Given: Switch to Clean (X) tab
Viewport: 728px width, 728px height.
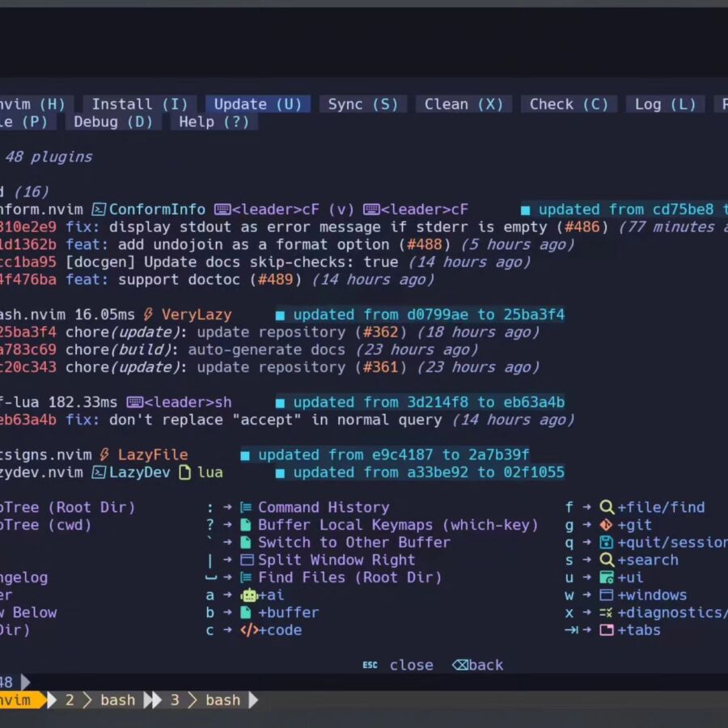Looking at the screenshot, I should [463, 104].
